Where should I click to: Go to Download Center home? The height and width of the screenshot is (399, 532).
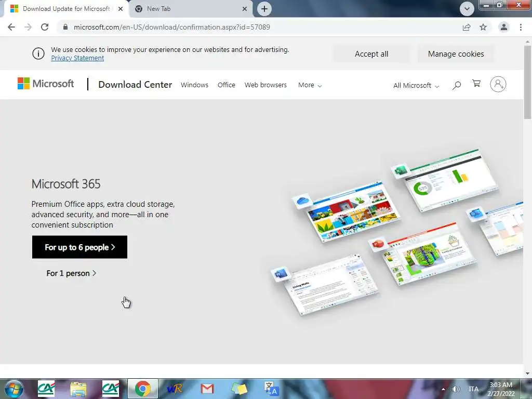coord(135,85)
